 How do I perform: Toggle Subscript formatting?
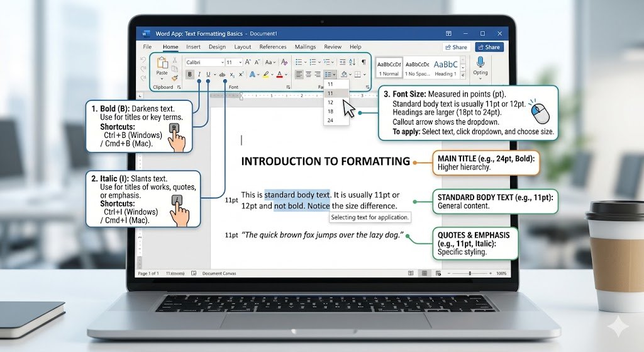tap(232, 75)
